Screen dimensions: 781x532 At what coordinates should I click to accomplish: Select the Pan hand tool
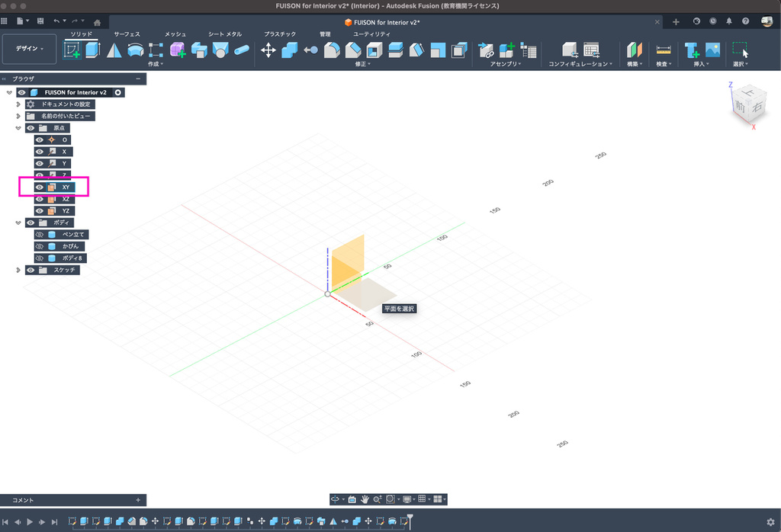pyautogui.click(x=365, y=499)
